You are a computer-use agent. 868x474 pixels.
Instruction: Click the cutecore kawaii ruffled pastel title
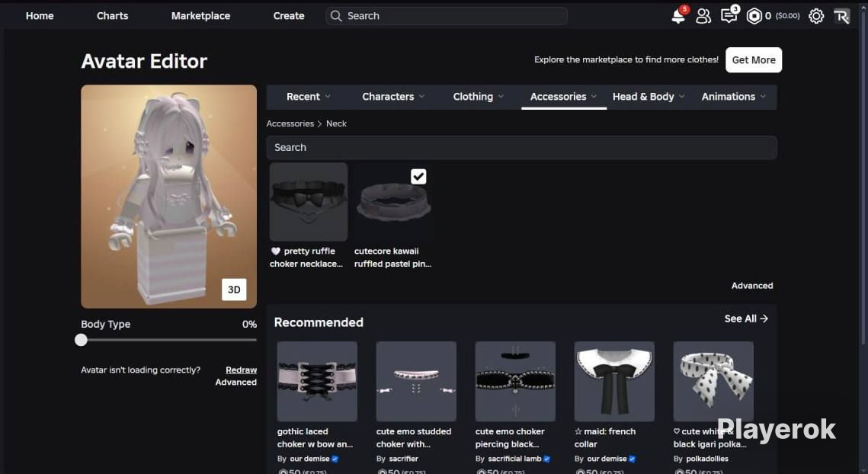click(392, 258)
